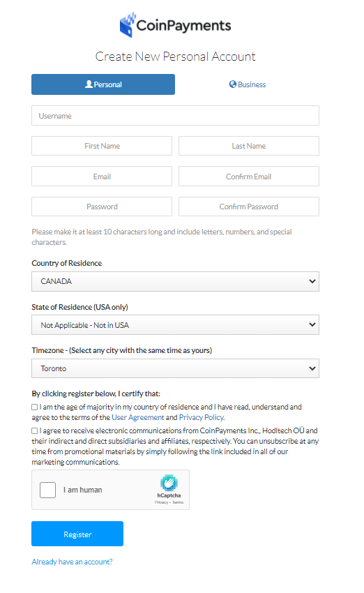The width and height of the screenshot is (364, 593).
Task: Switch to the Business account tab
Action: point(248,84)
